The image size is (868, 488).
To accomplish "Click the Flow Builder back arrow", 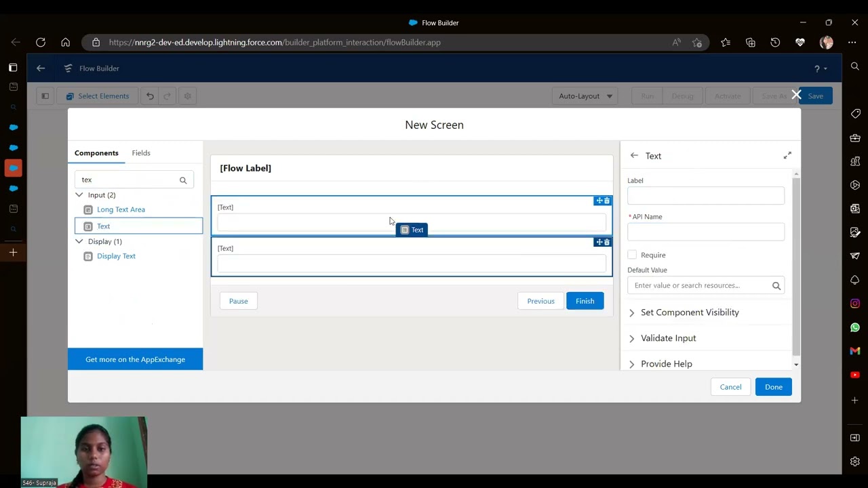I will (41, 68).
